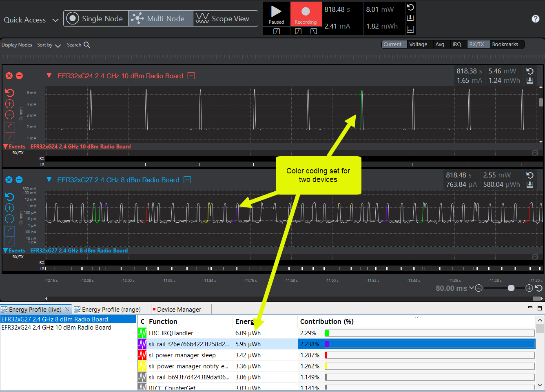545x392 pixels.
Task: Zoom in EFR32xG24 current axis
Action: click(10, 104)
